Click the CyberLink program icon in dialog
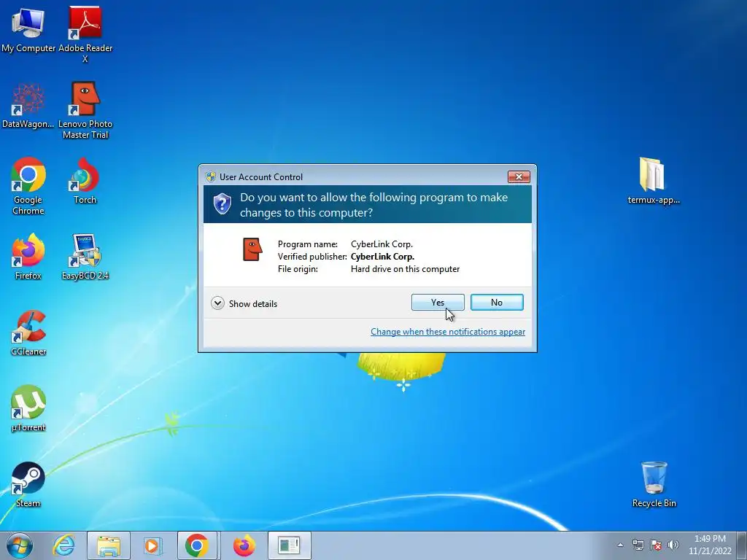 click(252, 249)
